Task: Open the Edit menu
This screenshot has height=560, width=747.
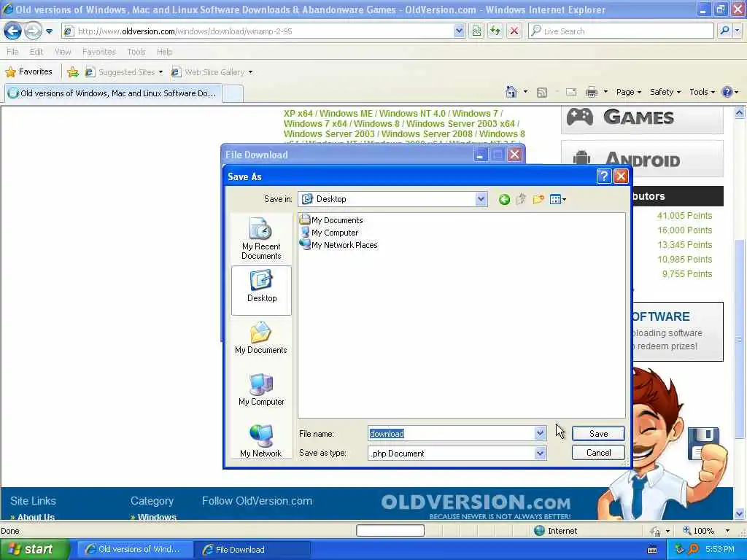Action: click(36, 52)
